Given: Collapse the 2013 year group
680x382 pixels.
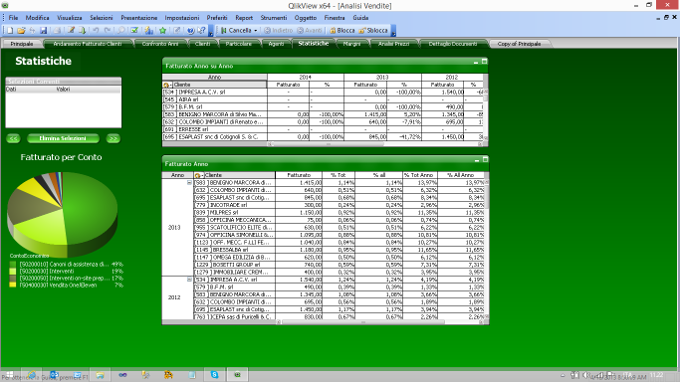Looking at the screenshot, I should tap(189, 183).
